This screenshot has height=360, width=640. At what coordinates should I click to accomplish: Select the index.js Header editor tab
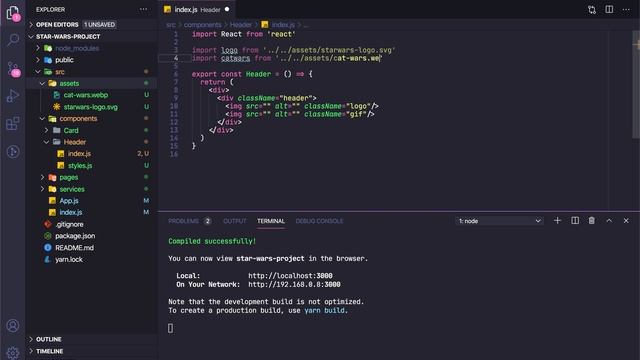coord(197,9)
